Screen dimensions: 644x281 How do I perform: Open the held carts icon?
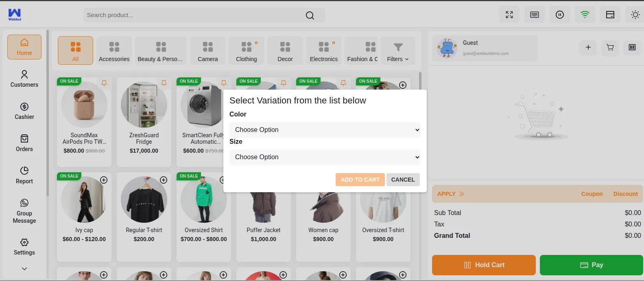[x=610, y=47]
